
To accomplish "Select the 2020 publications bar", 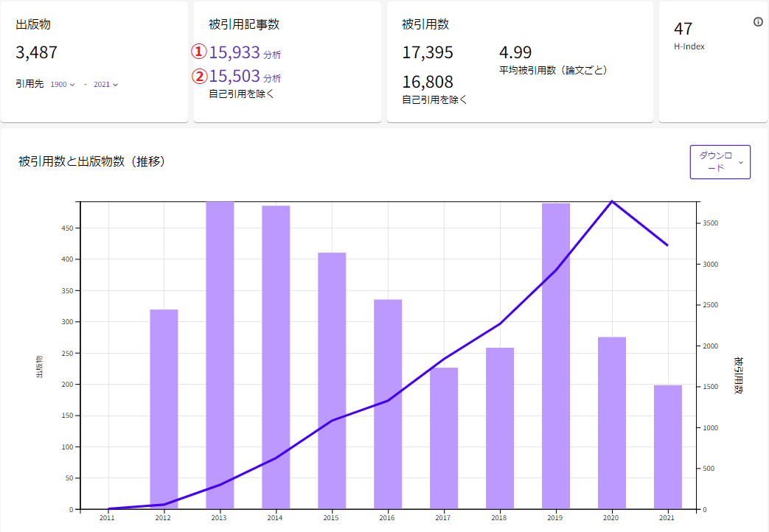I will coord(612,422).
